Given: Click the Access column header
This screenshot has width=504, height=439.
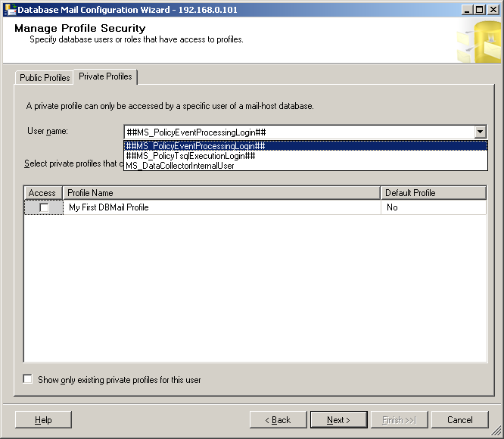Looking at the screenshot, I should [x=43, y=193].
